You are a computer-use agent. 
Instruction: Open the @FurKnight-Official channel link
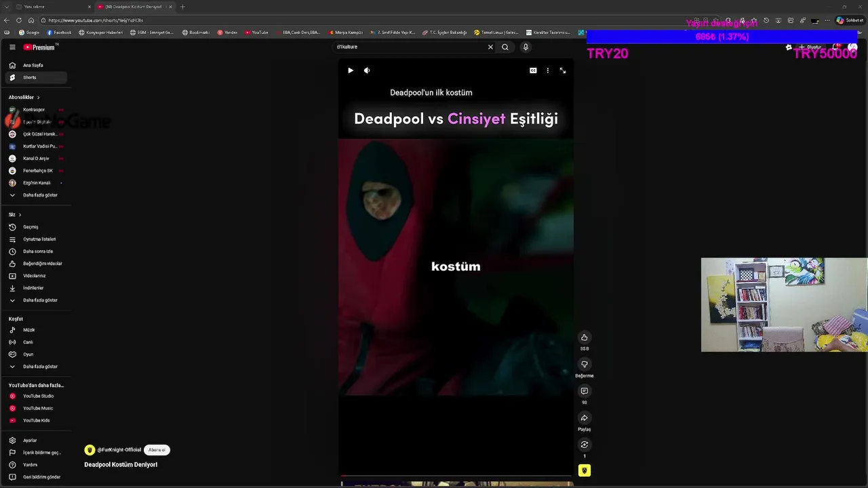[x=119, y=450]
